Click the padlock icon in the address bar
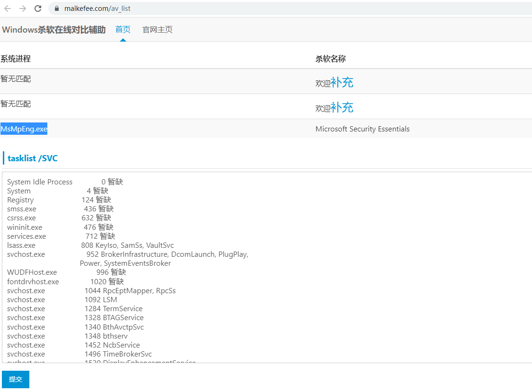The width and height of the screenshot is (532, 392). pos(56,9)
